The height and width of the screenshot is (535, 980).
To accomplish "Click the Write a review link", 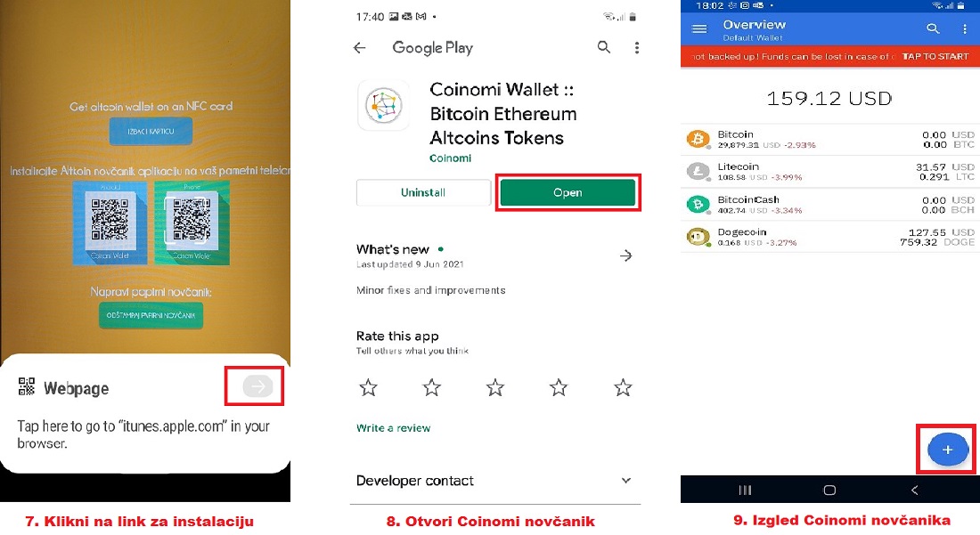I will coord(393,428).
